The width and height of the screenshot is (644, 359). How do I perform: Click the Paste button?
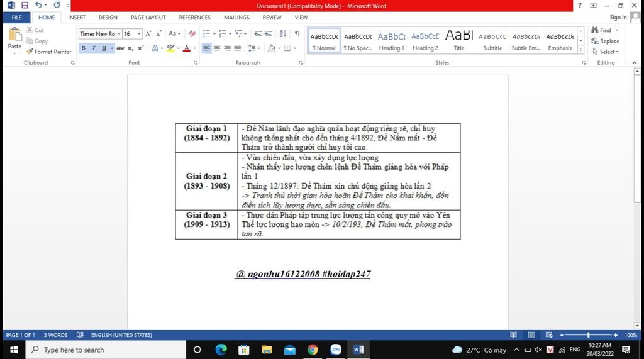[x=14, y=40]
